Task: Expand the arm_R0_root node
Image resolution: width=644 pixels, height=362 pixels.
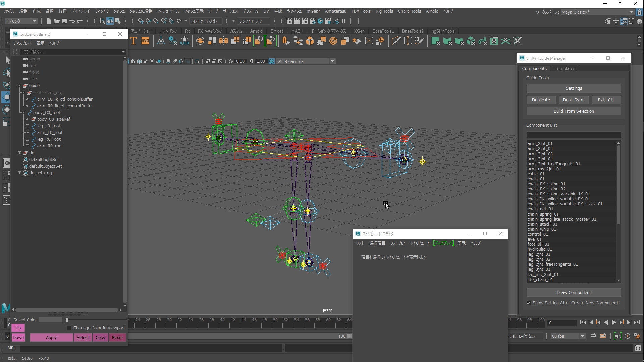Action: [28, 146]
